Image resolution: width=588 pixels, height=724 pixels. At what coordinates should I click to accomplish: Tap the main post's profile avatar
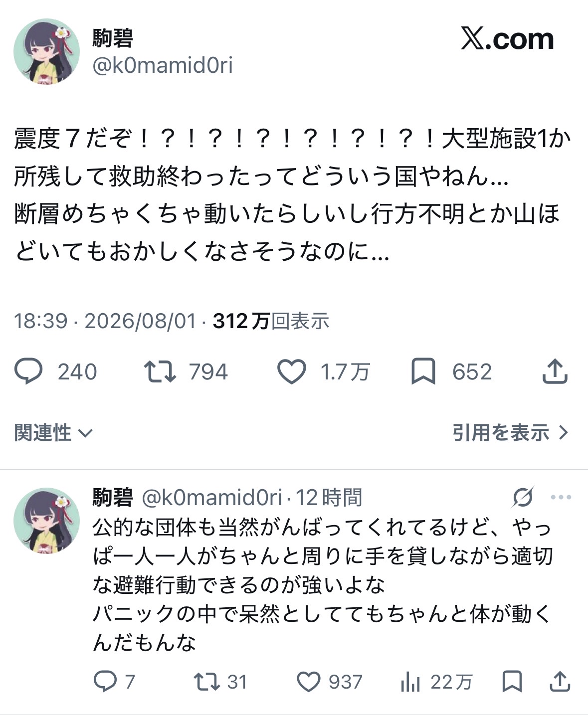pos(46,51)
